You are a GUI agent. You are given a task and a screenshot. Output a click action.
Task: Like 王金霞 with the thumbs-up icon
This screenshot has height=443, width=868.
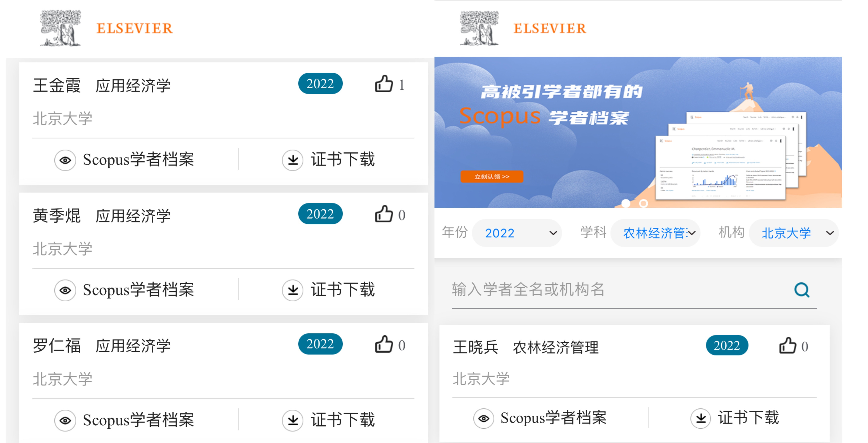(x=384, y=83)
